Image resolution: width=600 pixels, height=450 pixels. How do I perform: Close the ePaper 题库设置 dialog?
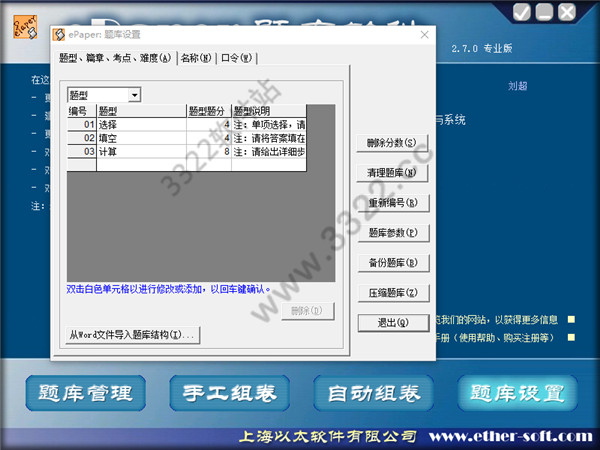point(424,35)
